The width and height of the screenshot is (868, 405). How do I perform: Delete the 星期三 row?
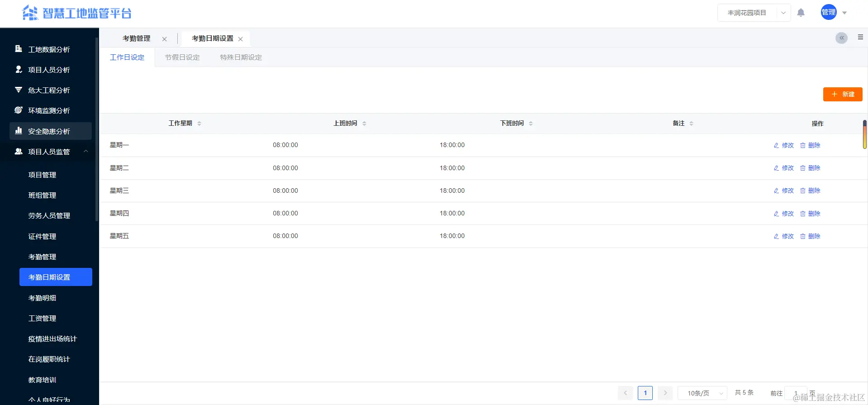(810, 191)
